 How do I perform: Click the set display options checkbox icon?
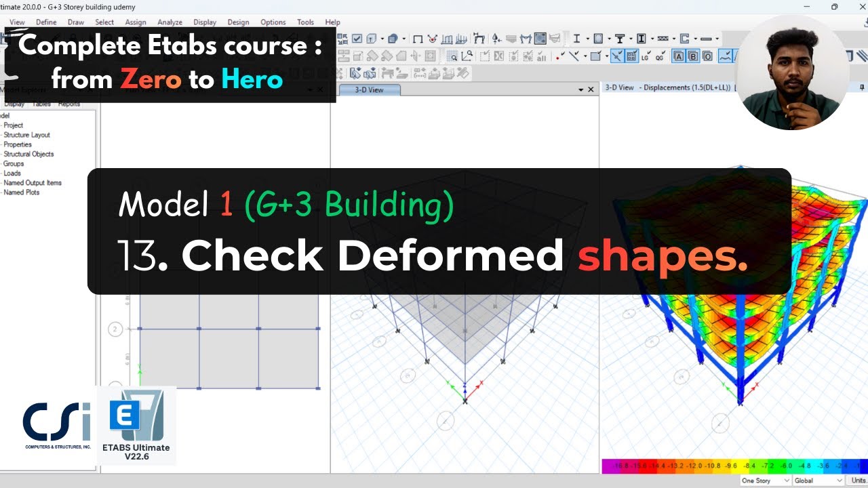357,39
